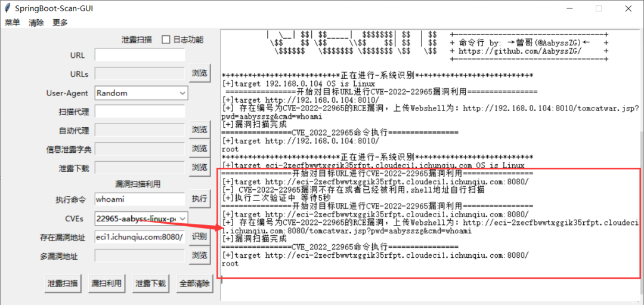Screen dimensions: 644x305
Task: Click the 泄露下载 bottom button
Action: tap(151, 283)
